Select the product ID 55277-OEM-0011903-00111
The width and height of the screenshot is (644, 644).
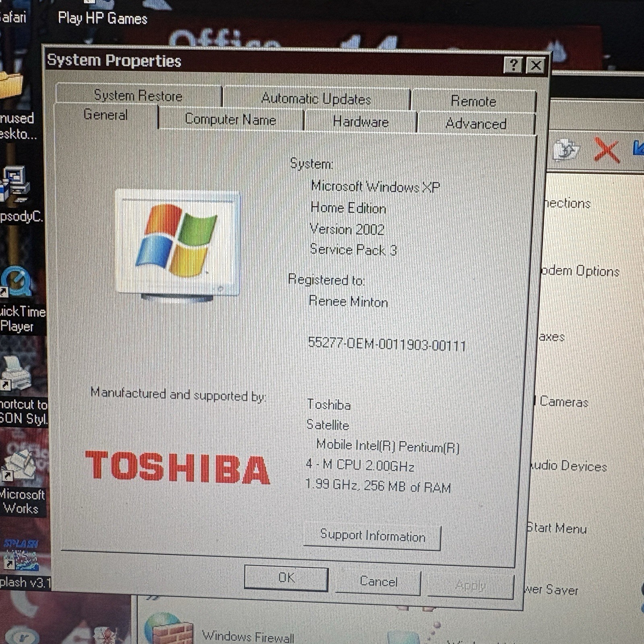point(386,344)
